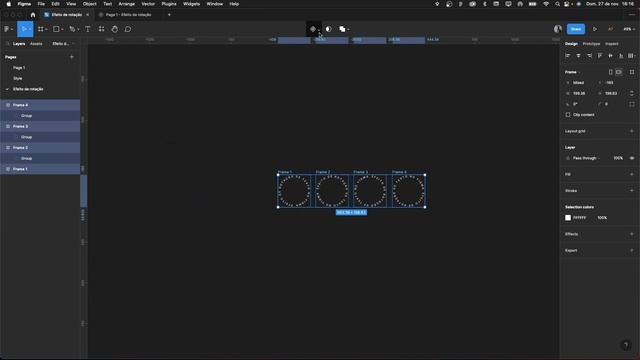Open the help question mark button
640x360 pixels.
click(626, 345)
